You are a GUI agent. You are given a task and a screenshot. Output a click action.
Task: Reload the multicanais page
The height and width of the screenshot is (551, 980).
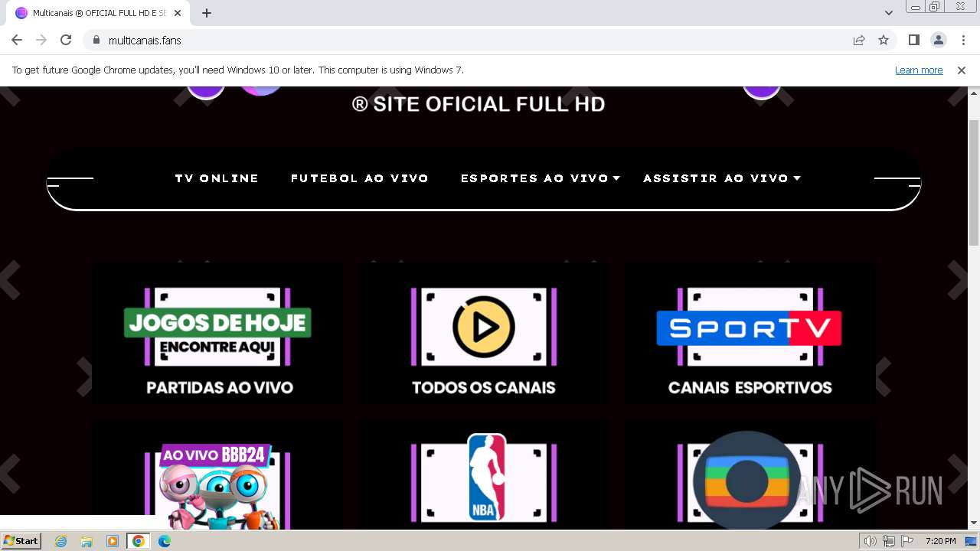(66, 40)
